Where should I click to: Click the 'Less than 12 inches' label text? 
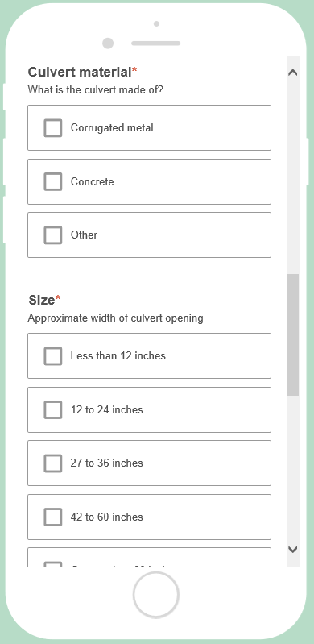pos(118,355)
